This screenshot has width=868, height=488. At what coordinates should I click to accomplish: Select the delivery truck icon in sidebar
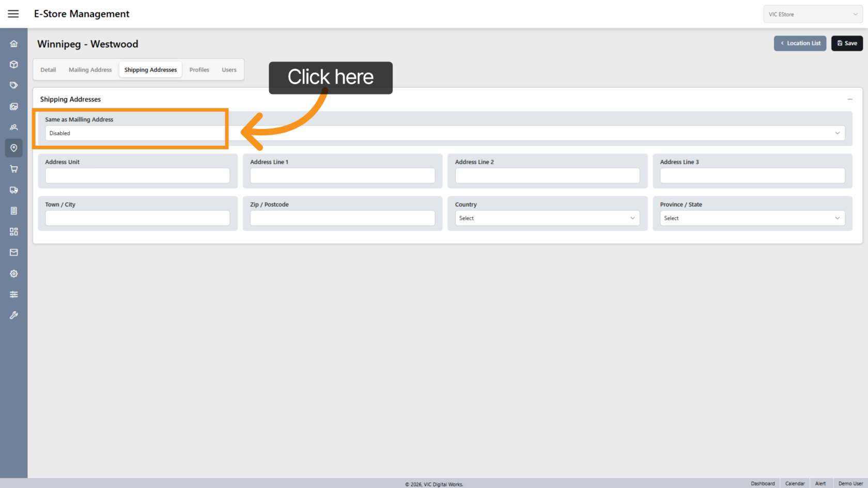pos(14,190)
